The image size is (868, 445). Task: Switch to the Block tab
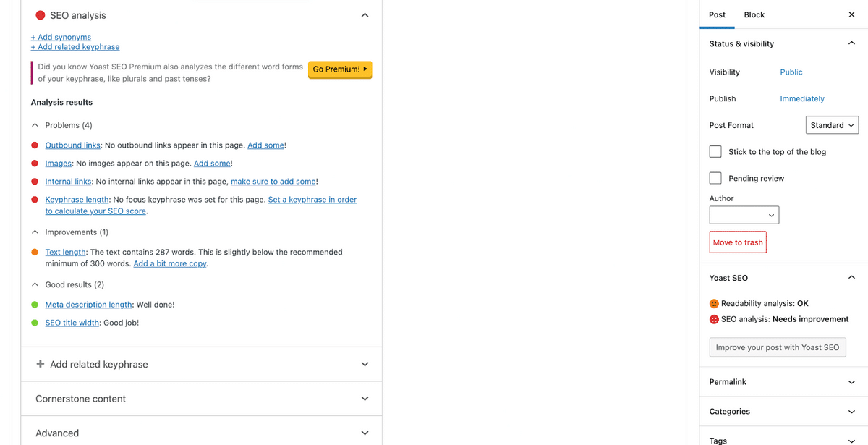coord(754,14)
